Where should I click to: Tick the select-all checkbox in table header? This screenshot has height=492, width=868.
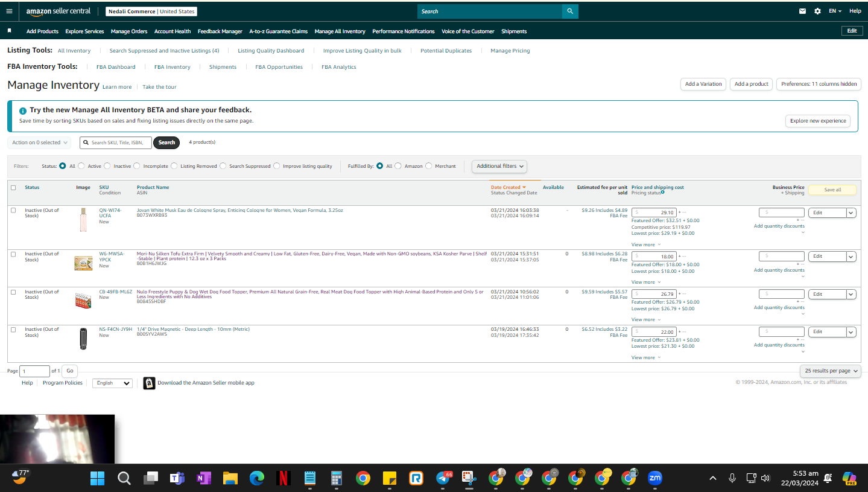(x=13, y=188)
